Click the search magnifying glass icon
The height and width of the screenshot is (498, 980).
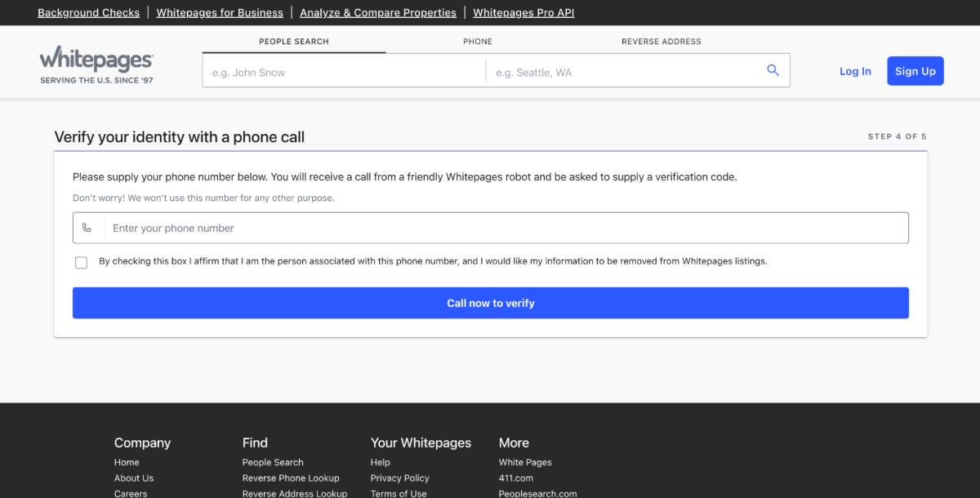(x=773, y=71)
